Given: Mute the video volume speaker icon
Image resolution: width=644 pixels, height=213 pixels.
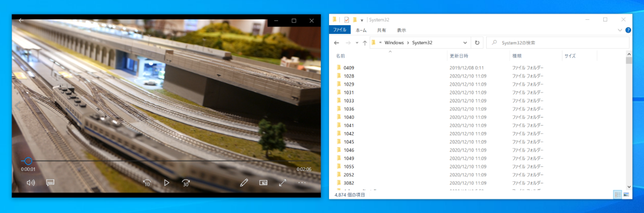Looking at the screenshot, I should [x=31, y=182].
